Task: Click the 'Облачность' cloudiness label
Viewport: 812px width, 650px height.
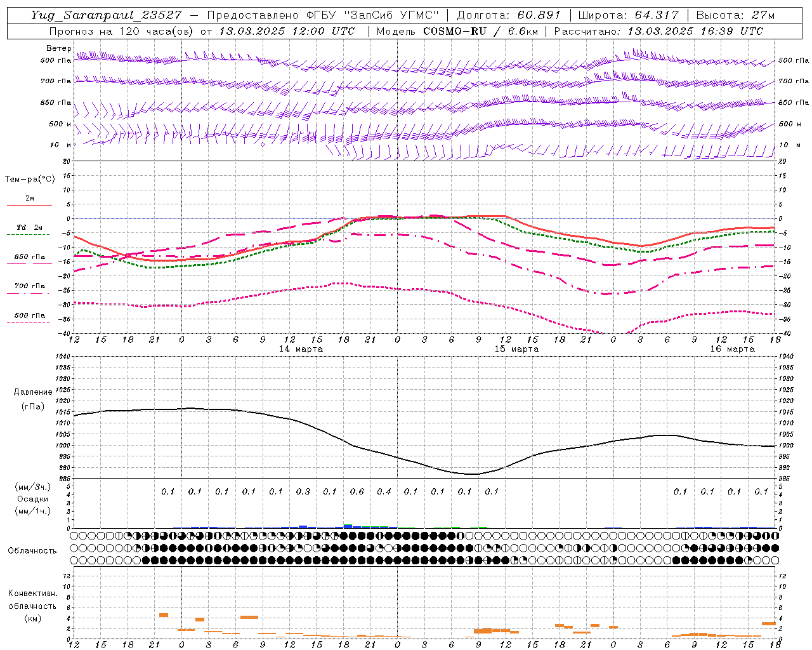Action: click(32, 550)
